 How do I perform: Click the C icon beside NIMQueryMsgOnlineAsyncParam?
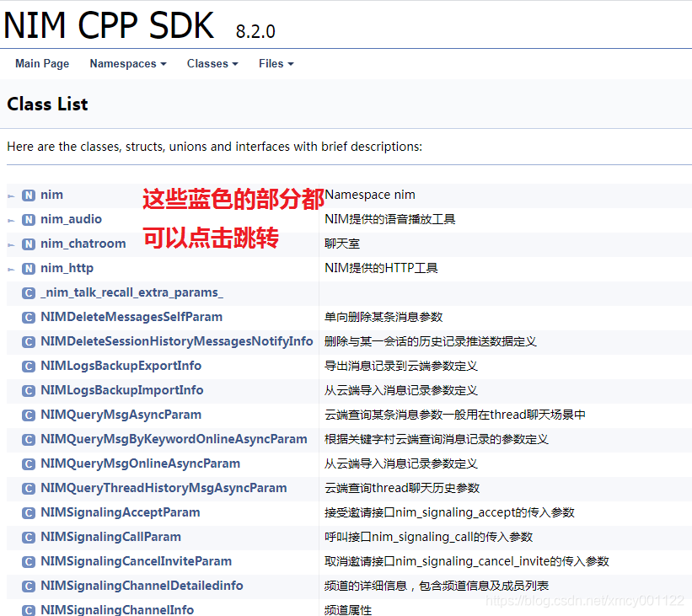tap(29, 464)
